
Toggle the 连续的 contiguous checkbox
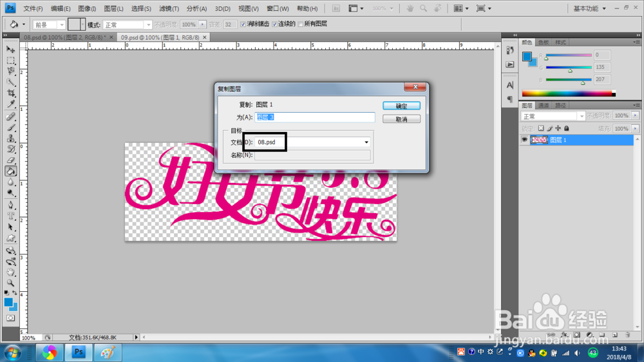(275, 24)
